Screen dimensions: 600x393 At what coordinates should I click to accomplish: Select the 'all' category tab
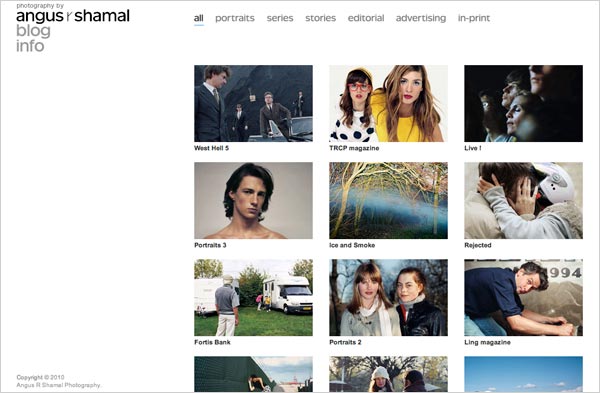click(199, 18)
